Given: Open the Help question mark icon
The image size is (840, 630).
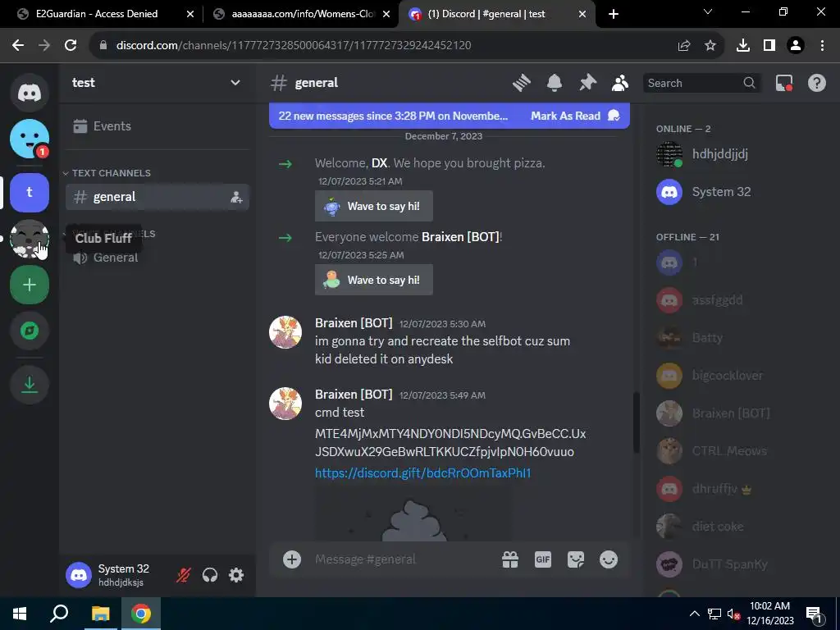Looking at the screenshot, I should pyautogui.click(x=816, y=83).
